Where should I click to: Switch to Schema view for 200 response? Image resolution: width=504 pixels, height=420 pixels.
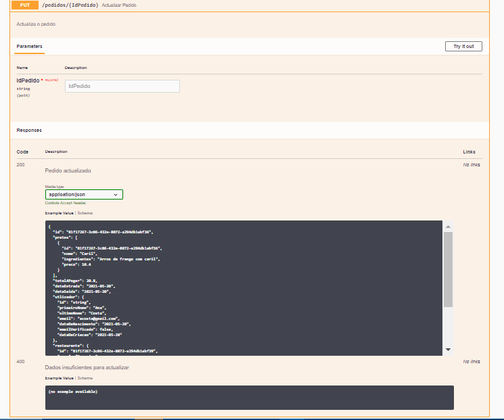point(85,213)
